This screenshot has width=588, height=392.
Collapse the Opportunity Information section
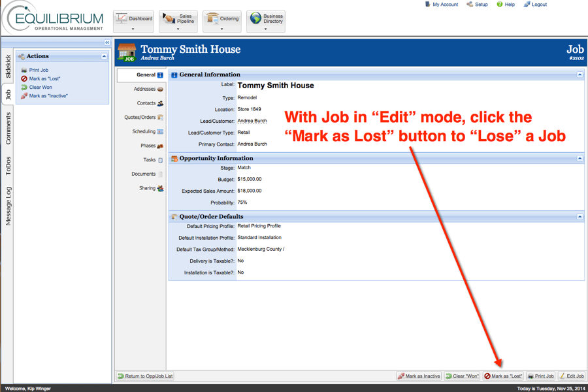tap(580, 158)
